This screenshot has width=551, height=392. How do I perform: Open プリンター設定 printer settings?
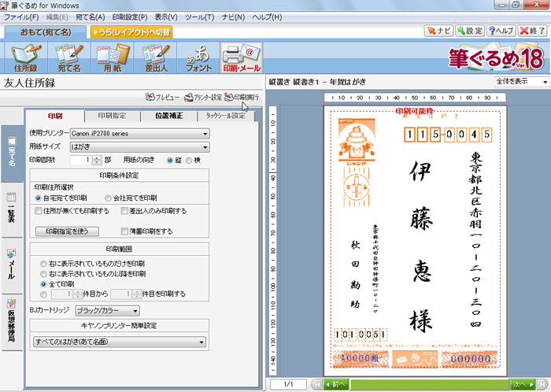tap(202, 97)
